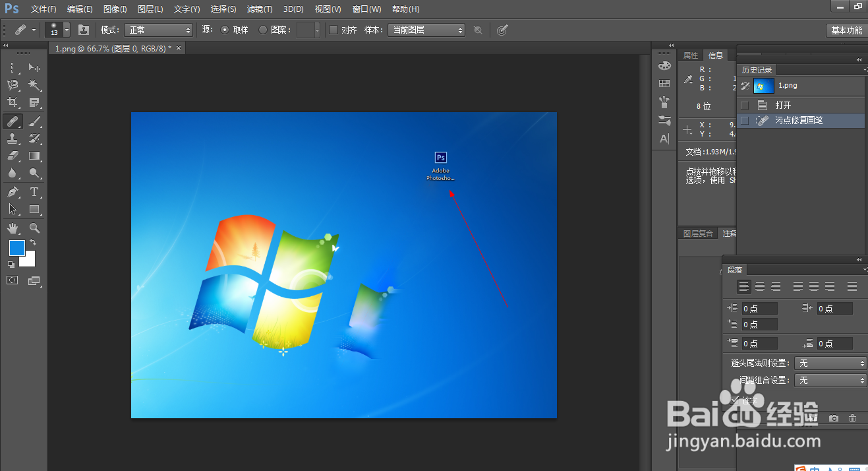Select the Zoom tool
Screen dimensions: 868x471
coord(34,228)
